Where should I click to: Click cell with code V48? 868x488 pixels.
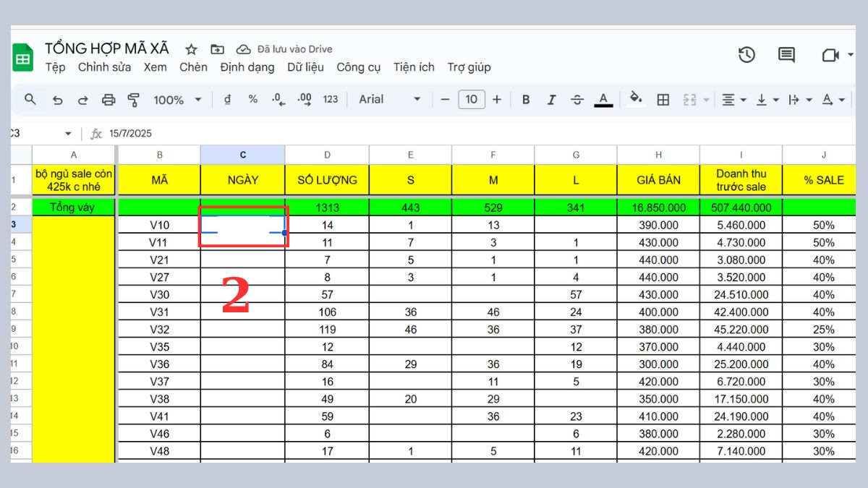159,451
